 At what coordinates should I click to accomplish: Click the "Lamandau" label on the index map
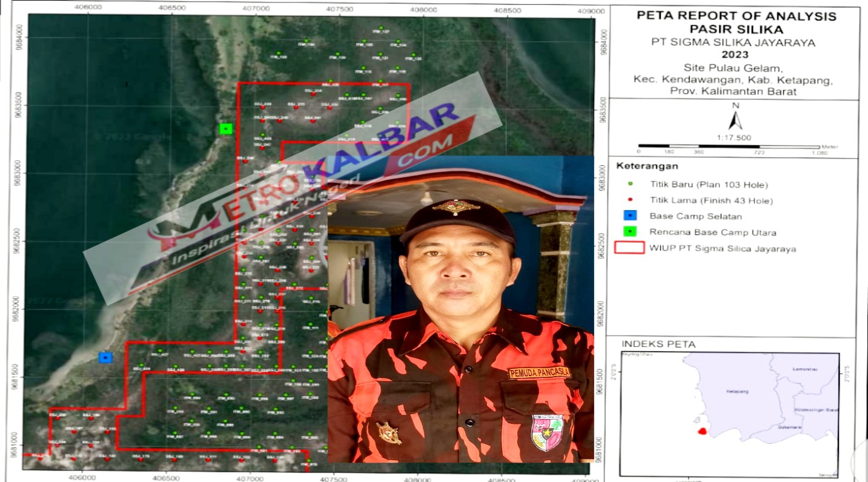(x=804, y=368)
